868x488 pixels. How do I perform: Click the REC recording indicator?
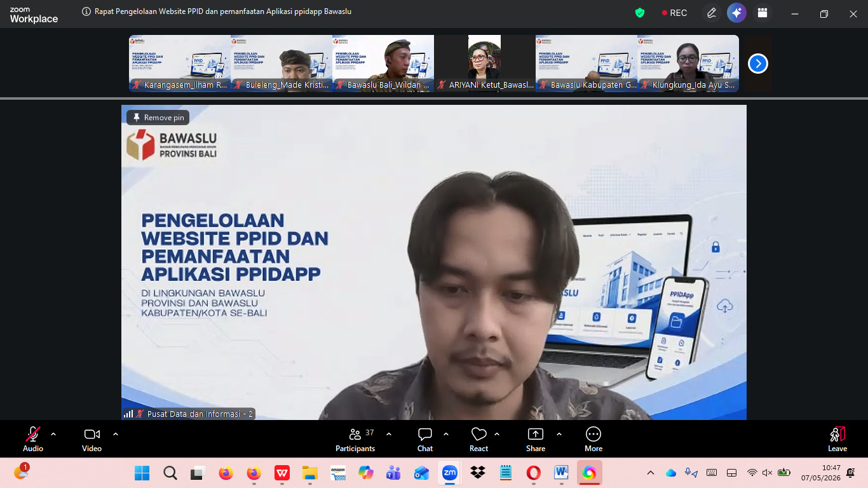tap(674, 13)
